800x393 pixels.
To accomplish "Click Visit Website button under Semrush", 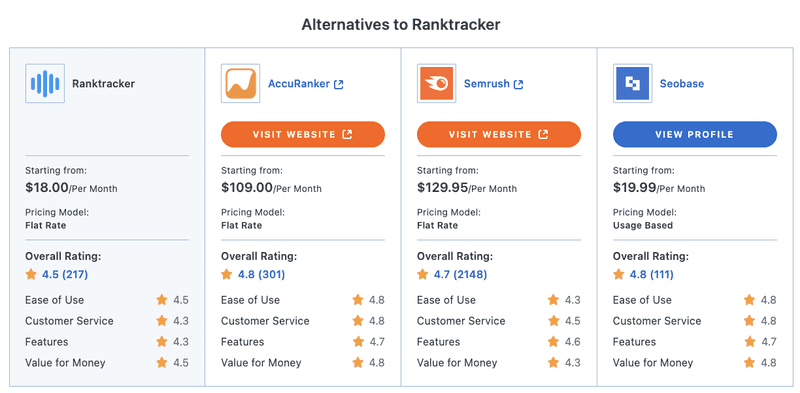I will [499, 134].
